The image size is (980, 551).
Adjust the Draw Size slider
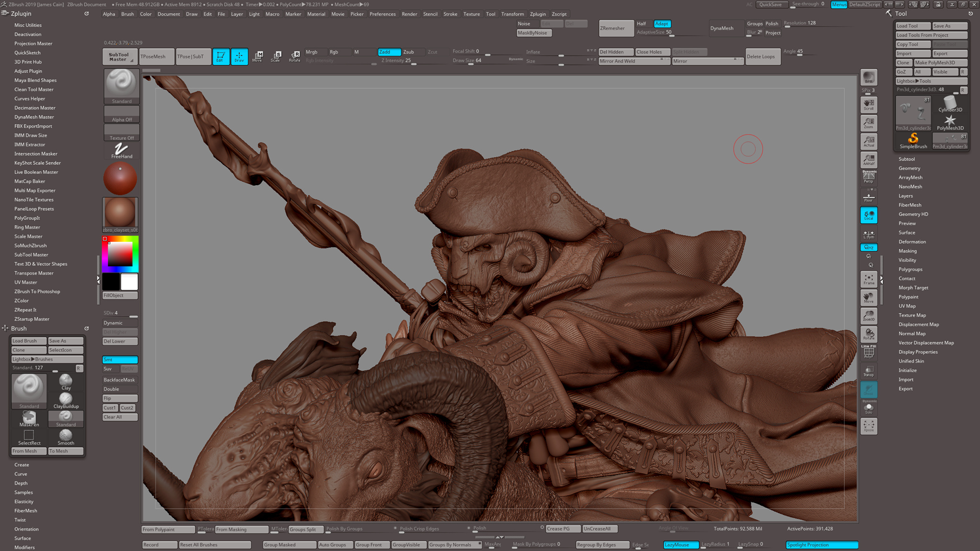click(487, 61)
